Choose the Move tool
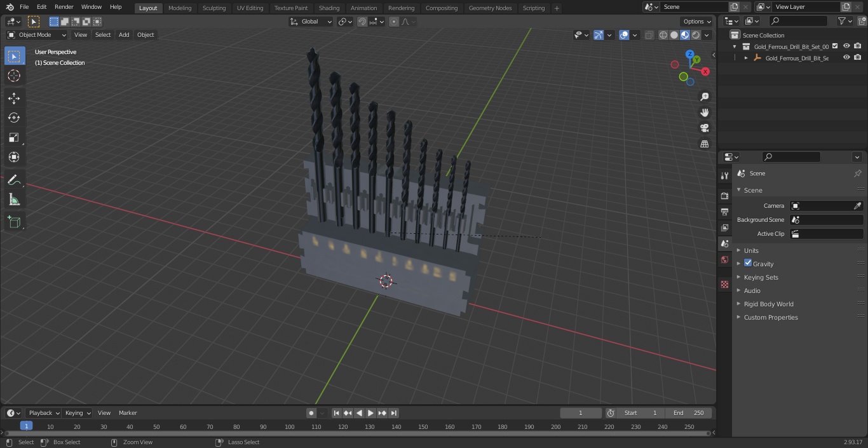This screenshot has width=868, height=448. pyautogui.click(x=14, y=98)
